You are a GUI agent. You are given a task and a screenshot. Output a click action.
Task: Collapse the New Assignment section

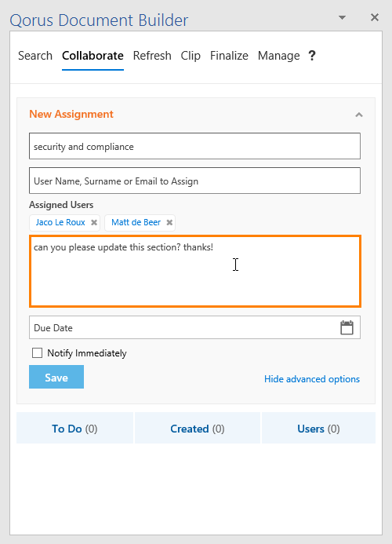[x=359, y=115]
